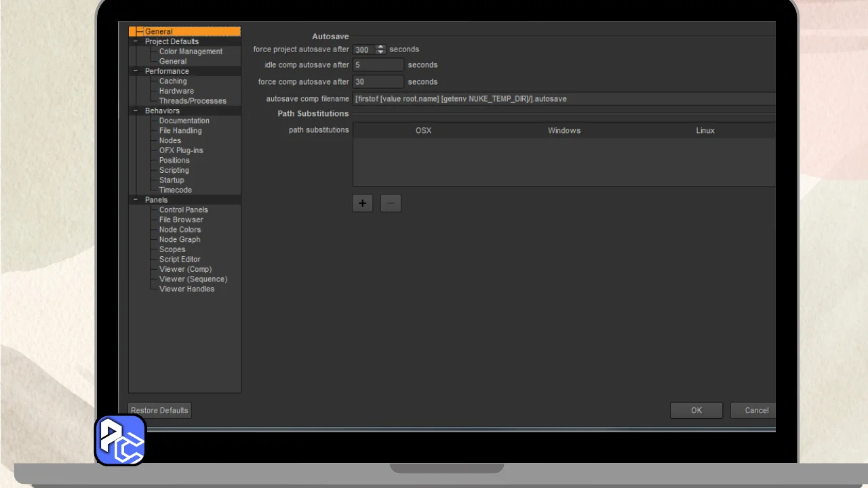The image size is (868, 488).
Task: Collapse the Behaviors tree section
Action: click(136, 110)
